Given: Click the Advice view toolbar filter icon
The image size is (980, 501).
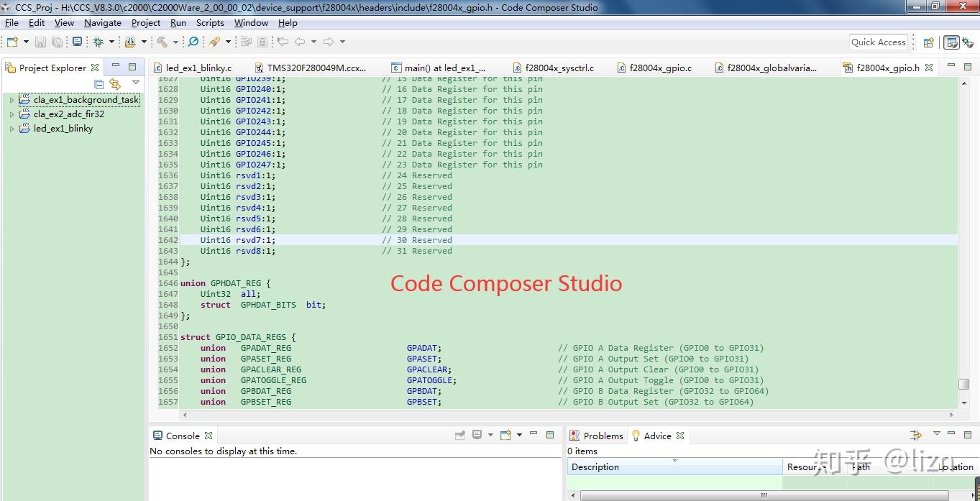Looking at the screenshot, I should (x=916, y=435).
